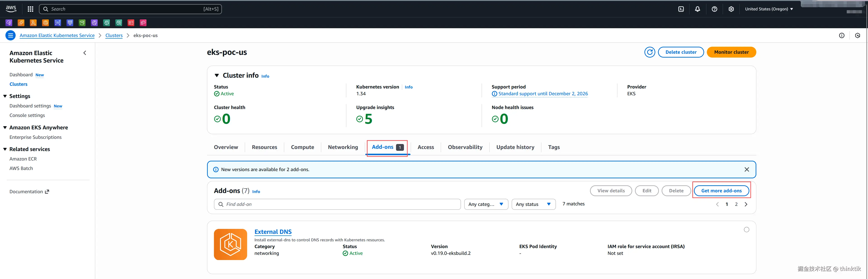This screenshot has height=279, width=868.
Task: Open the notifications bell
Action: 698,9
